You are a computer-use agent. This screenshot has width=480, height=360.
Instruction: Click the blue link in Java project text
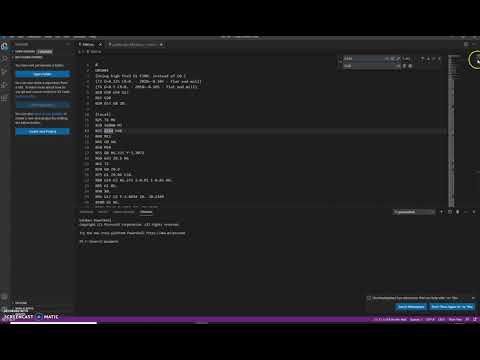pos(48,114)
